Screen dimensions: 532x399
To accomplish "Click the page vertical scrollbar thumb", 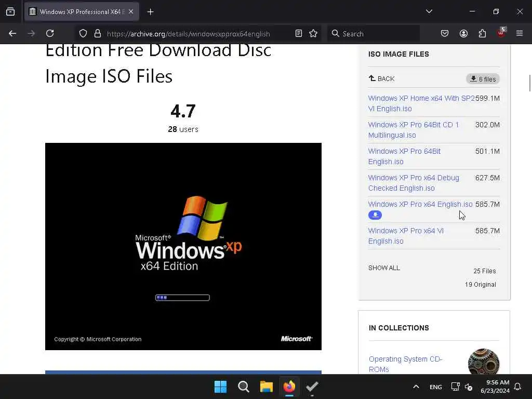I will tap(529, 83).
